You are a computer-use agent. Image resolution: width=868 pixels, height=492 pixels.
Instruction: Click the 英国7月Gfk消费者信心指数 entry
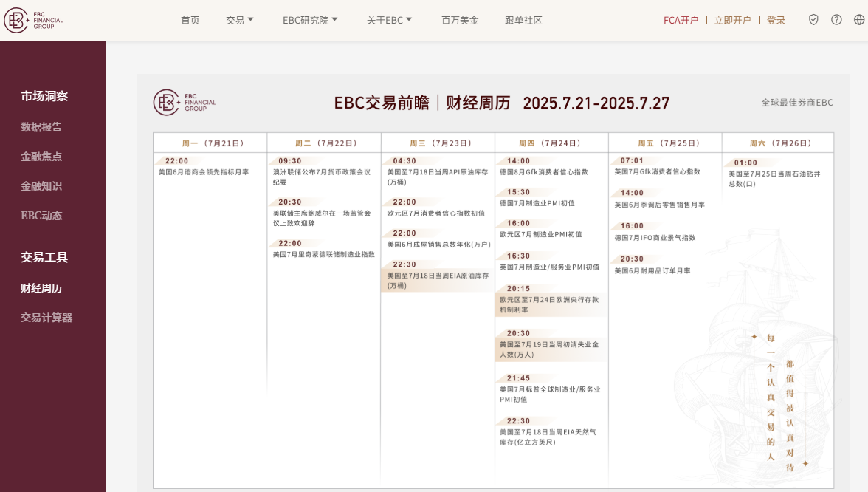[657, 171]
